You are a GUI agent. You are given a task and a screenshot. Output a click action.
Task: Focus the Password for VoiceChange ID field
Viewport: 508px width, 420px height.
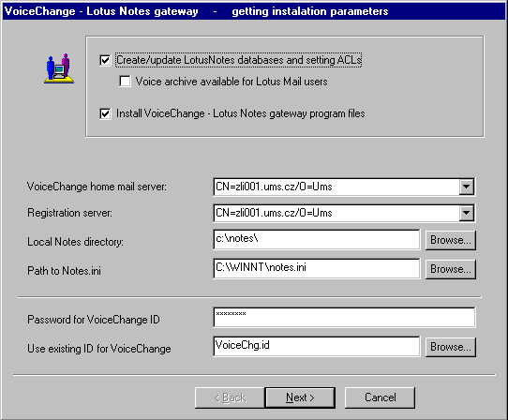tap(344, 318)
